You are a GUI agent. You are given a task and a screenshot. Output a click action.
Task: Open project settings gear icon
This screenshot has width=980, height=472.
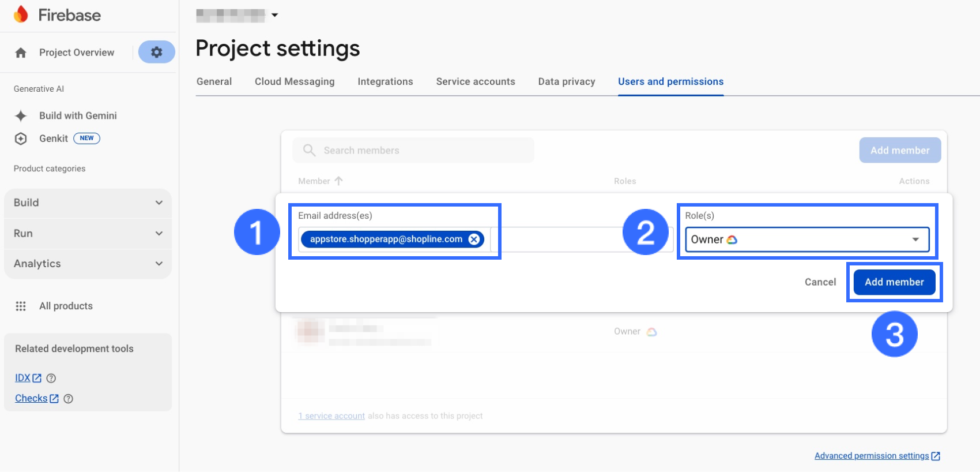pos(156,52)
